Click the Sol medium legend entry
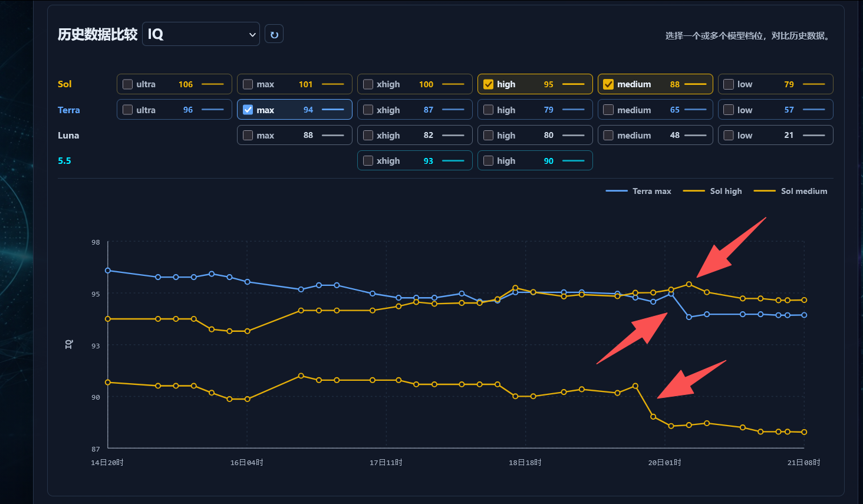 point(790,191)
